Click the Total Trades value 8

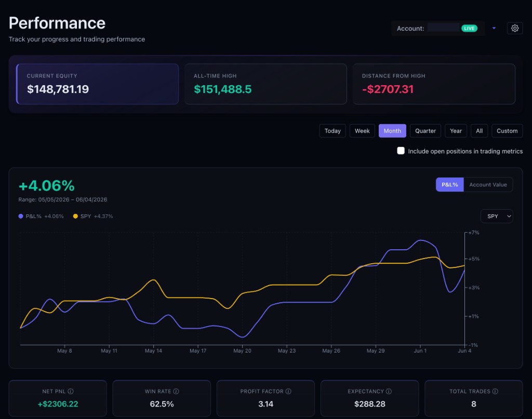[x=474, y=404]
